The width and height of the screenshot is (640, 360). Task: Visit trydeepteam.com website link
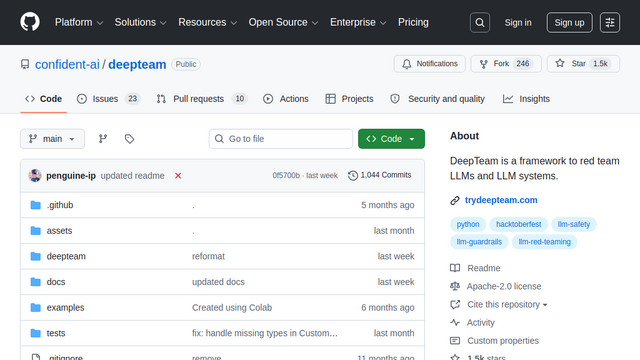coord(501,200)
